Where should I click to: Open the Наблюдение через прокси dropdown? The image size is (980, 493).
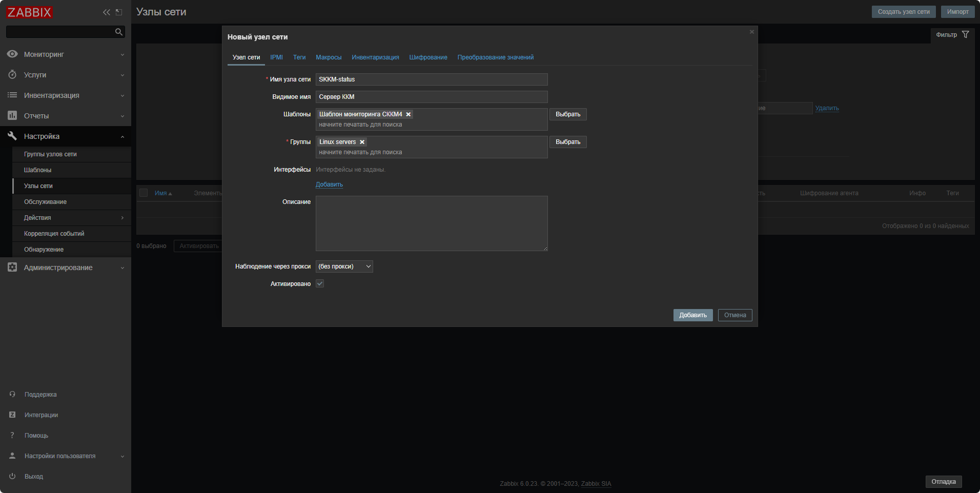click(344, 266)
